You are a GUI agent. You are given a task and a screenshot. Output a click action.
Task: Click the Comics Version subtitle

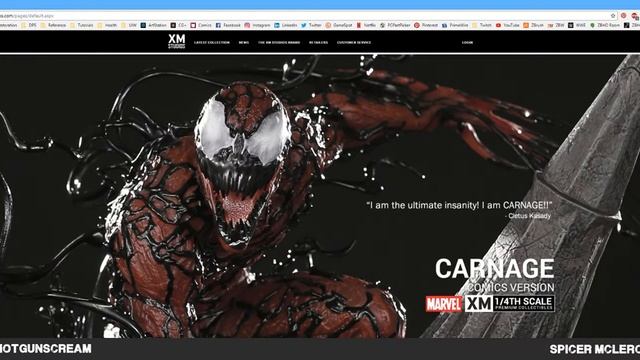(x=511, y=287)
